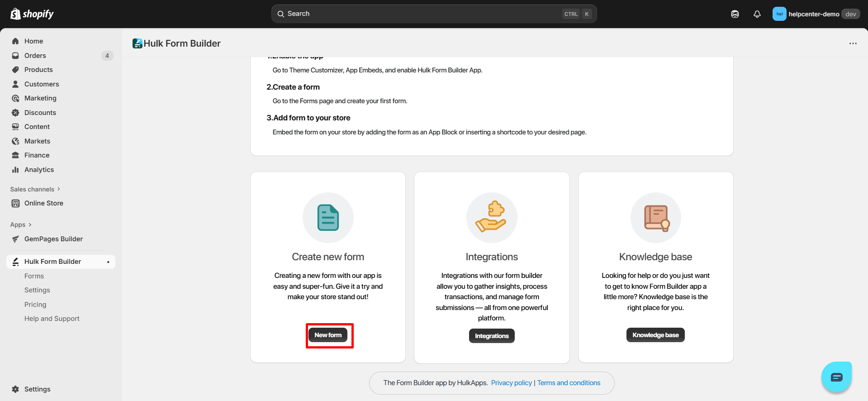Viewport: 868px width, 401px height.
Task: Open the Home icon in sidebar
Action: [15, 41]
